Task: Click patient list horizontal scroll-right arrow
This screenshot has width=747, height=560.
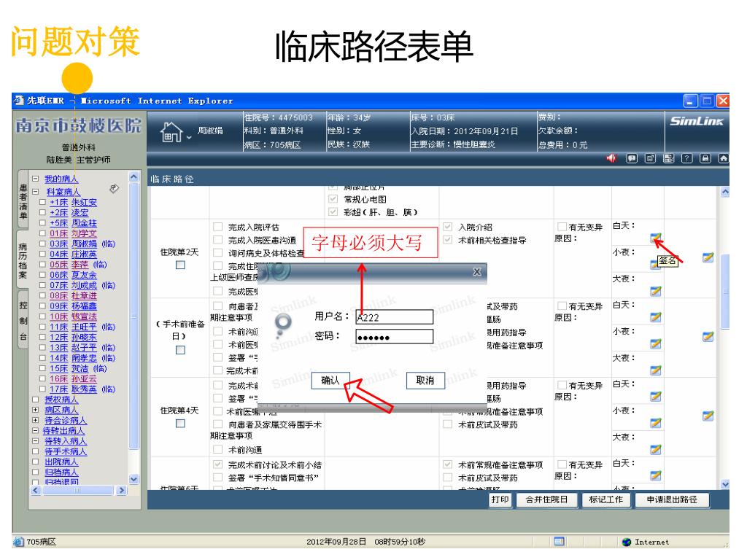Action: click(x=122, y=490)
